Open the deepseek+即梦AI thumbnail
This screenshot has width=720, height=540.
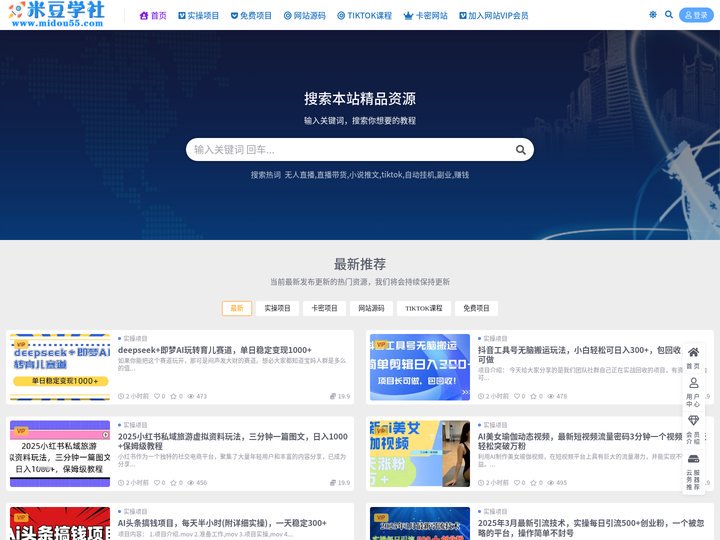click(x=60, y=367)
